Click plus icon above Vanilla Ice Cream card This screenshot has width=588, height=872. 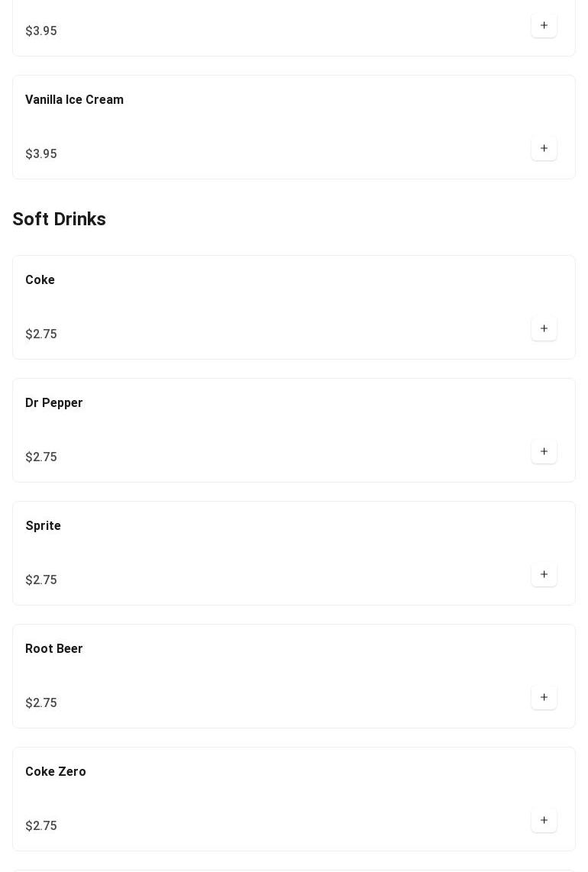click(544, 25)
